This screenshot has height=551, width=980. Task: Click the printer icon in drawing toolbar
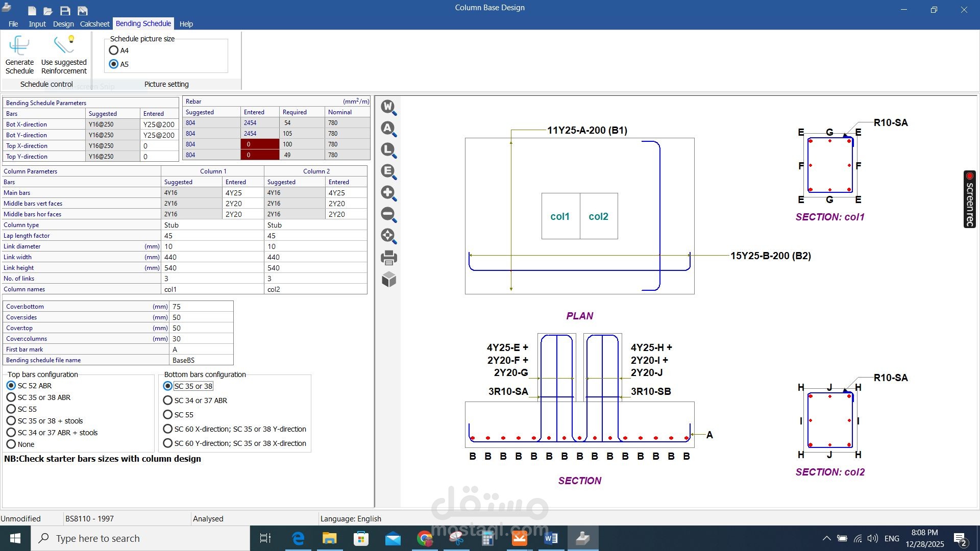click(388, 258)
